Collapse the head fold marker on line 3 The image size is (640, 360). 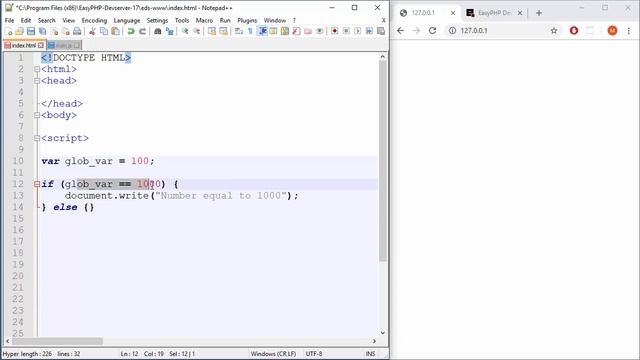tap(37, 81)
